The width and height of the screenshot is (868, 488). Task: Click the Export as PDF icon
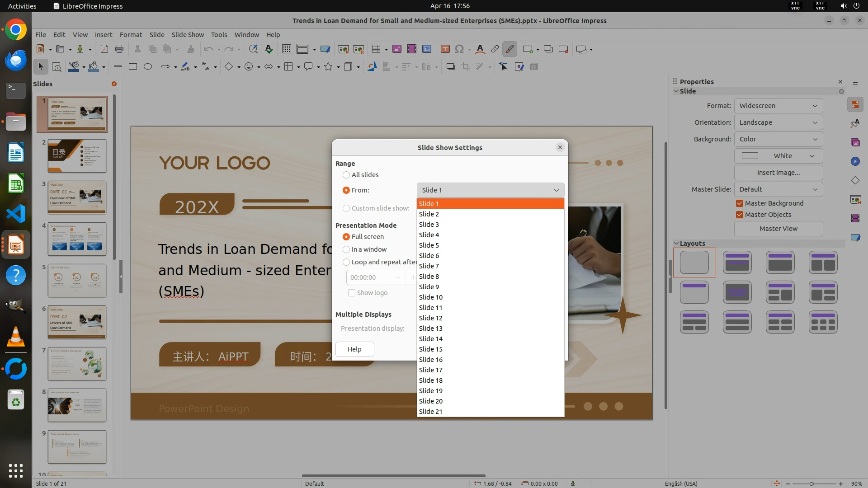104,49
